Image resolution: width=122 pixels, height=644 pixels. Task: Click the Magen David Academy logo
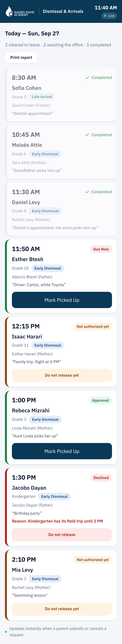point(20,11)
